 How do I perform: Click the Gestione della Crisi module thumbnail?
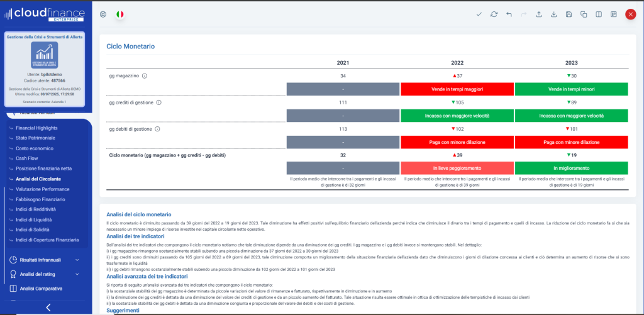(45, 55)
